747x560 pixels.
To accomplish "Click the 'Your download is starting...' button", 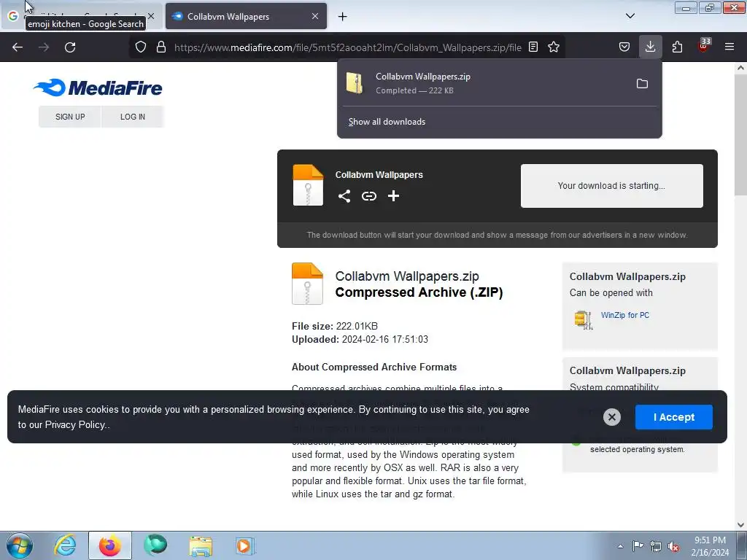I will [612, 186].
